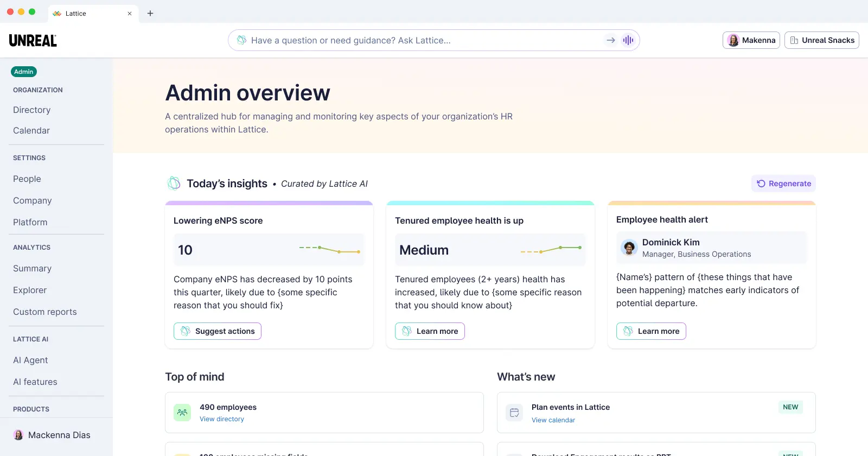Click the tenured health trend sparkline
Viewport: 868px width, 456px height.
(x=551, y=250)
